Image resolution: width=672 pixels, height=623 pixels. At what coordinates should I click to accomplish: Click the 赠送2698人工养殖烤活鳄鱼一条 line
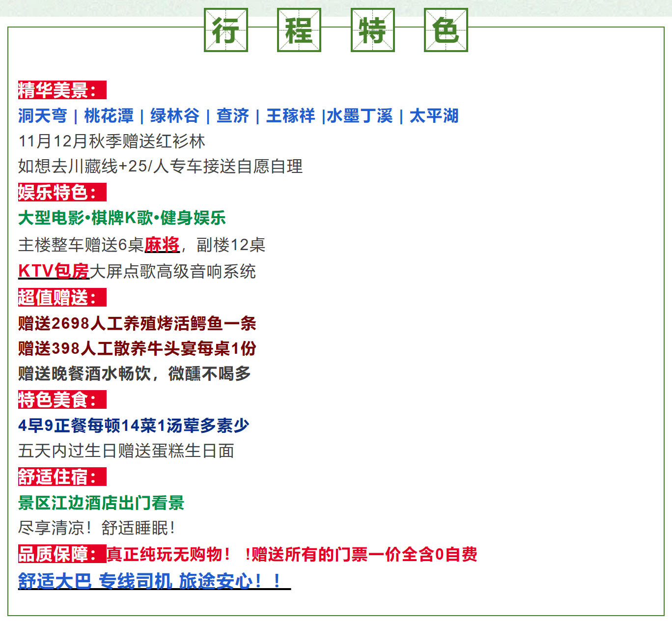[137, 323]
